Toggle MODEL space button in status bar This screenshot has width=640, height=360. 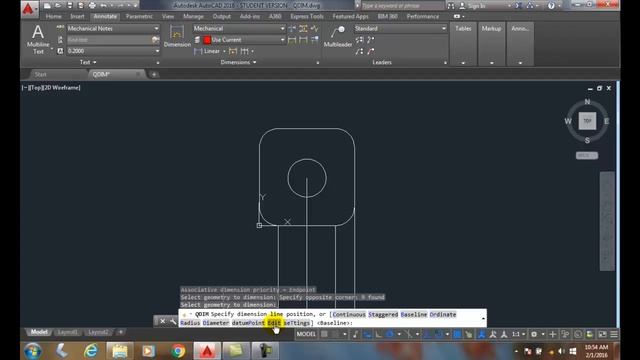306,334
